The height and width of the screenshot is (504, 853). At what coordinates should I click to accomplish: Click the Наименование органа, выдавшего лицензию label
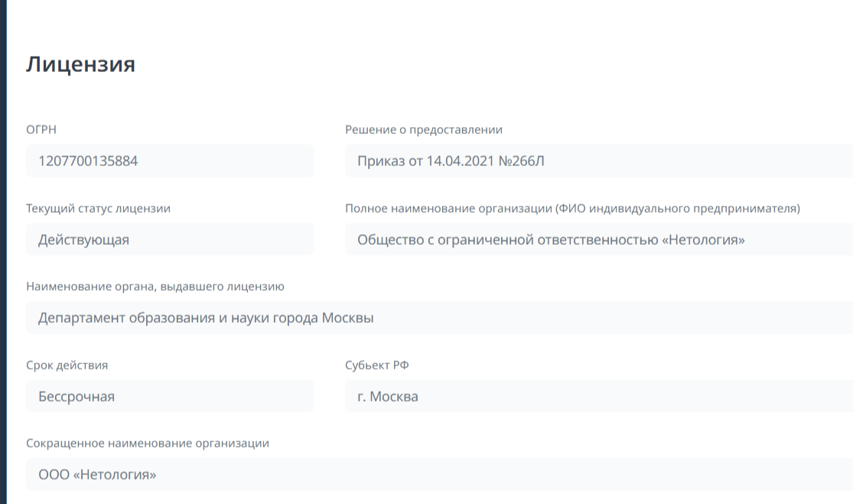point(155,287)
